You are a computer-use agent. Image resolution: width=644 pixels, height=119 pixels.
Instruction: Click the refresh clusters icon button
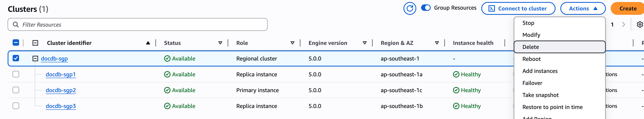tap(409, 8)
